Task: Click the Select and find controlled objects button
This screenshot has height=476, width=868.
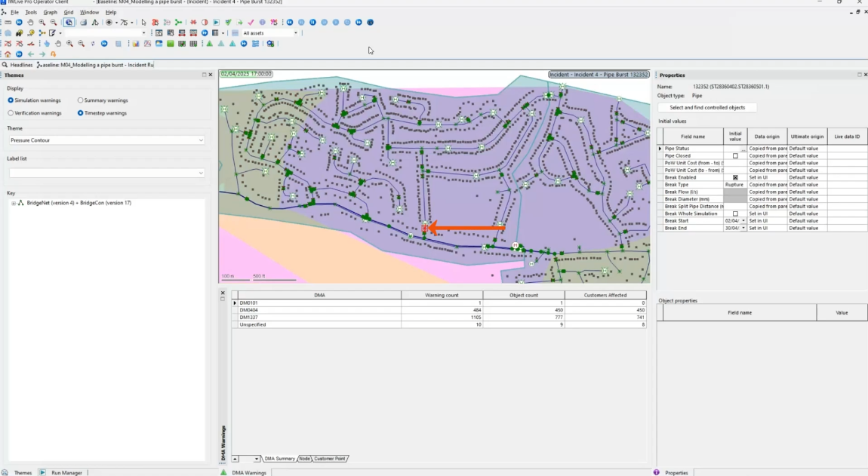Action: 707,107
